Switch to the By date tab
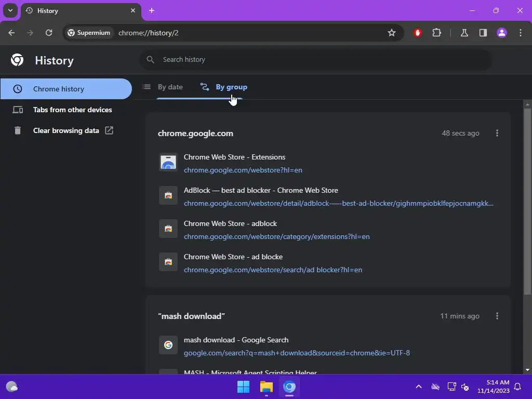 163,87
